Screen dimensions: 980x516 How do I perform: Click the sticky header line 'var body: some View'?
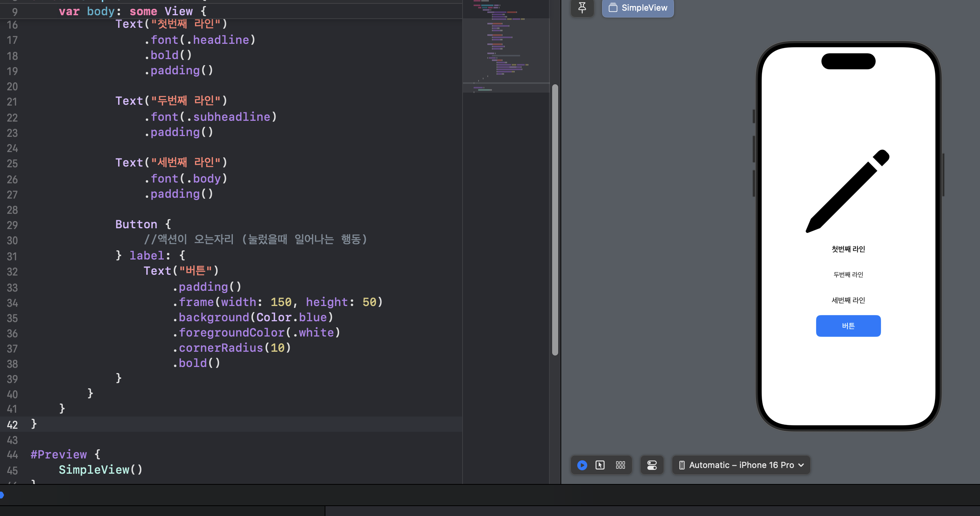click(132, 11)
